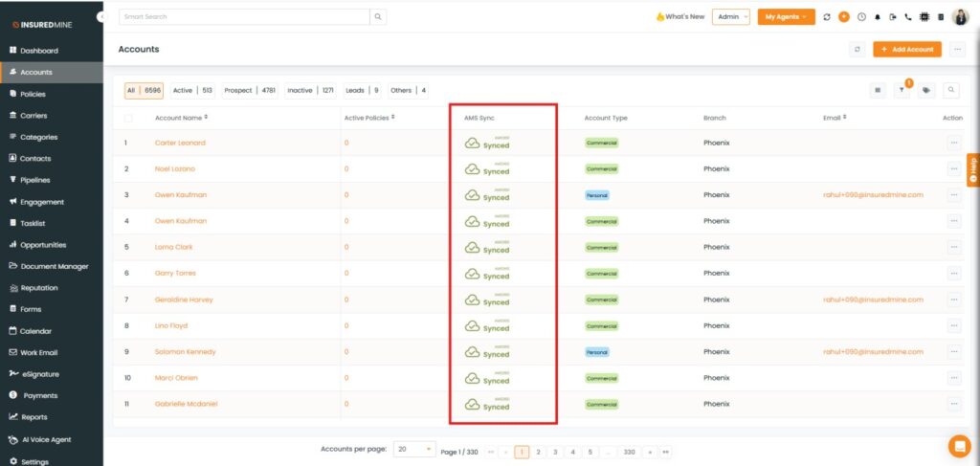980x466 pixels.
Task: Click the Add Account button
Action: [907, 49]
